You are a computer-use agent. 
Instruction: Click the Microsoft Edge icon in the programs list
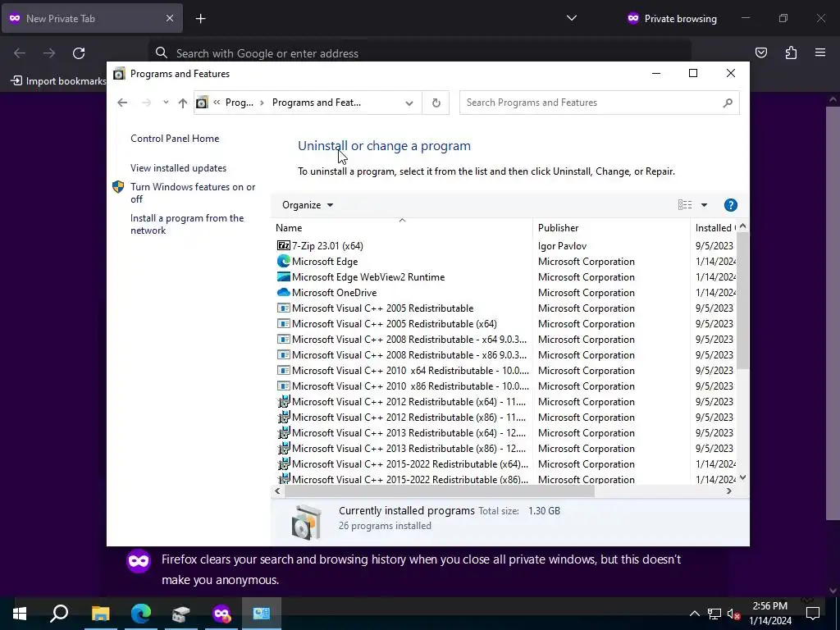pos(283,262)
